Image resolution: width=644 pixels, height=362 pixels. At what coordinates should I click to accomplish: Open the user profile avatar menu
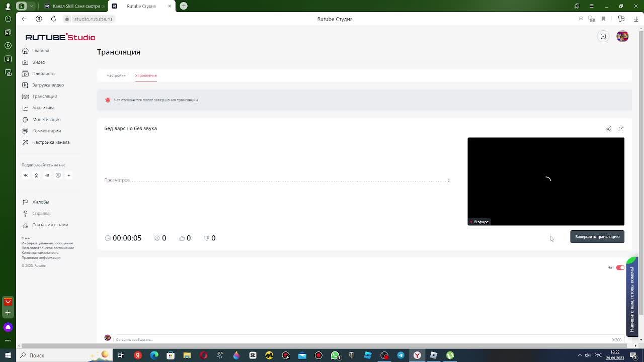coord(622,36)
